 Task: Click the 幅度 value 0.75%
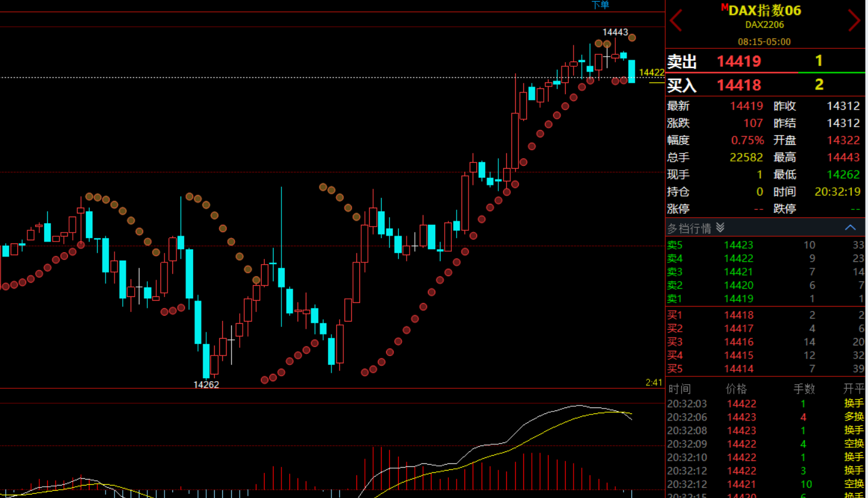pos(748,141)
